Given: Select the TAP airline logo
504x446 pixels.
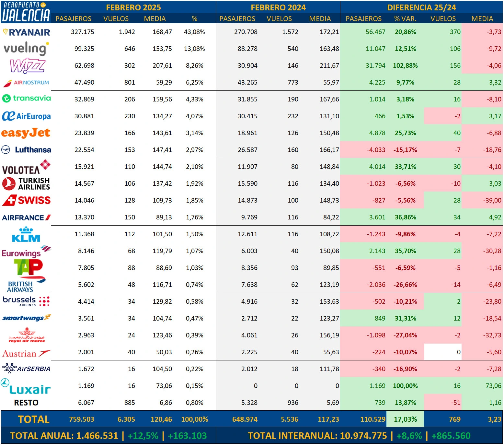Looking at the screenshot, I should (x=29, y=268).
